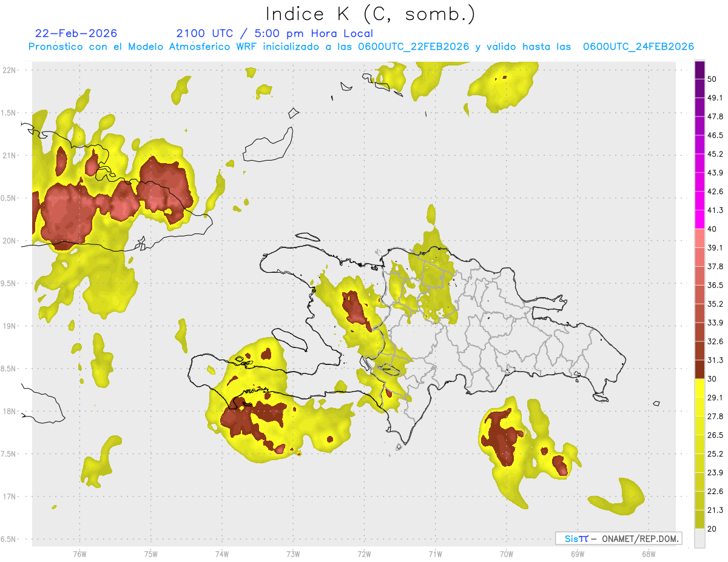Click the "50" value on the color scale

point(712,79)
